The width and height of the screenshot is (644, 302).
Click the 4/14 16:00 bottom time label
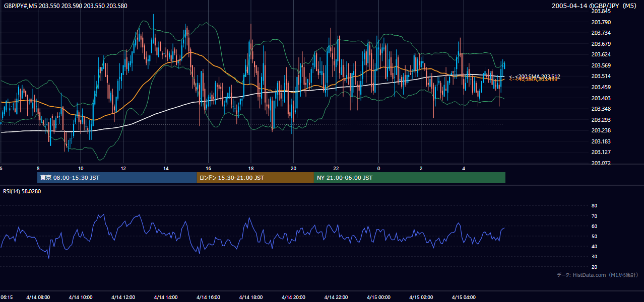coord(208,297)
